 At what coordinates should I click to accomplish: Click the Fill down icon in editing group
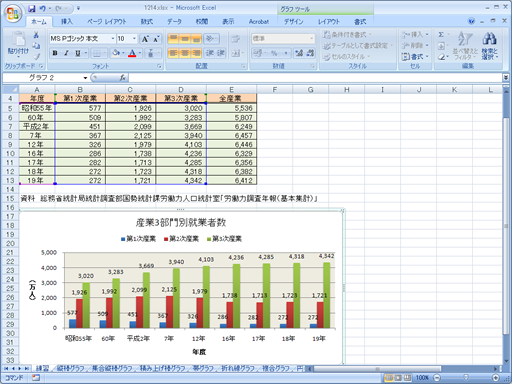click(441, 46)
